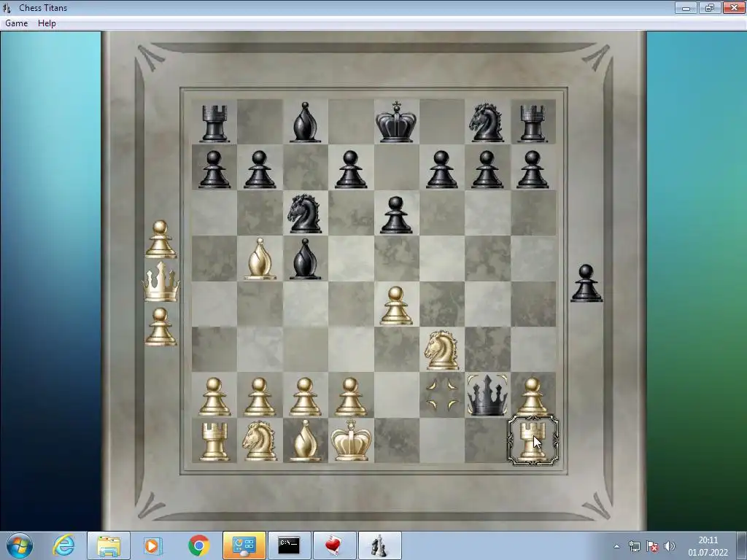Select the white knight on f3
This screenshot has height=560, width=747.
441,351
